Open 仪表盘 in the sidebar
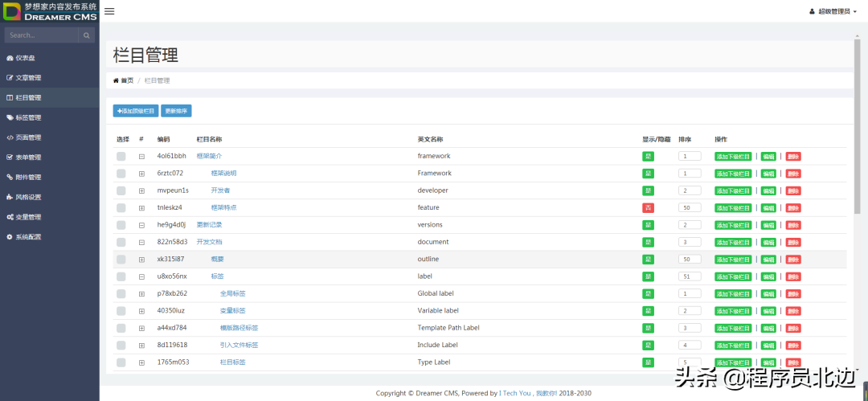Image resolution: width=868 pixels, height=401 pixels. [x=50, y=58]
